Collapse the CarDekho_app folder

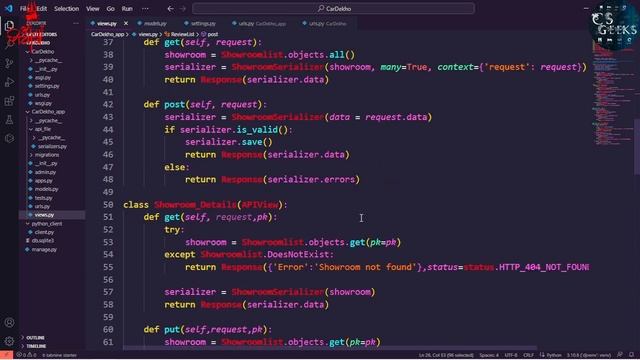tap(45, 112)
